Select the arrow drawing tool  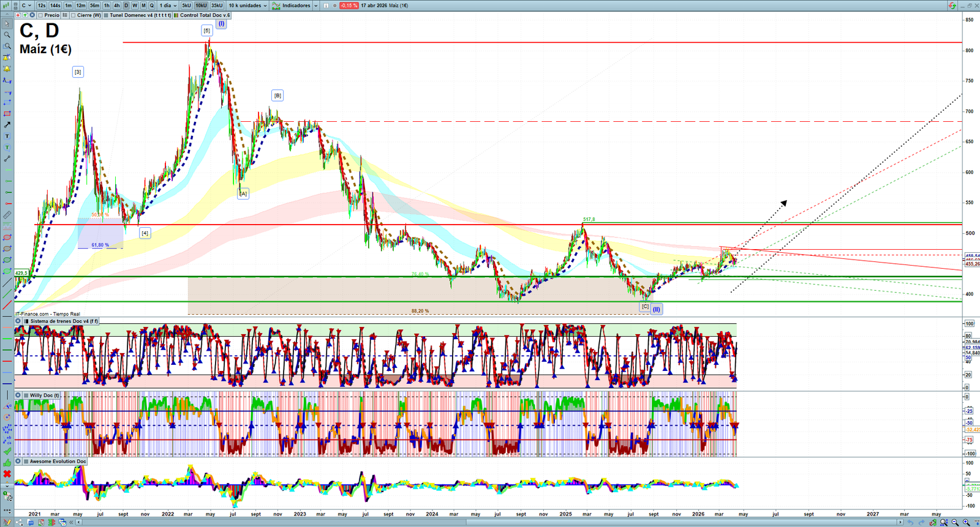7,125
